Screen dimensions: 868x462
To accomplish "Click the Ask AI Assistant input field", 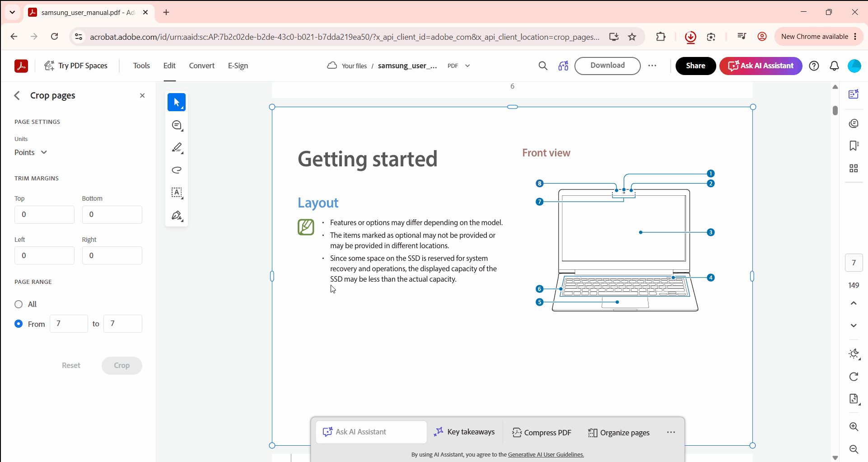I will coord(371,432).
